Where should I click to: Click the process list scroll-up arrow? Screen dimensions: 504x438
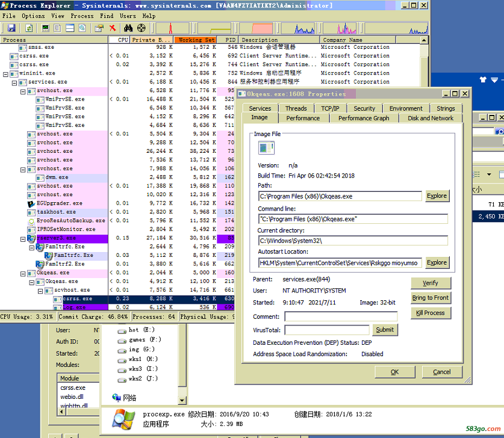pyautogui.click(x=424, y=40)
